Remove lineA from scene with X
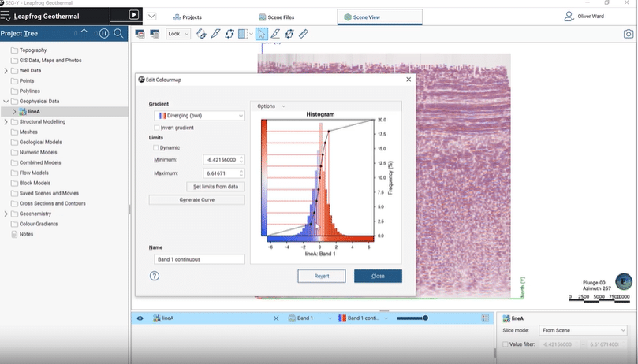The image size is (638, 364). tap(276, 318)
